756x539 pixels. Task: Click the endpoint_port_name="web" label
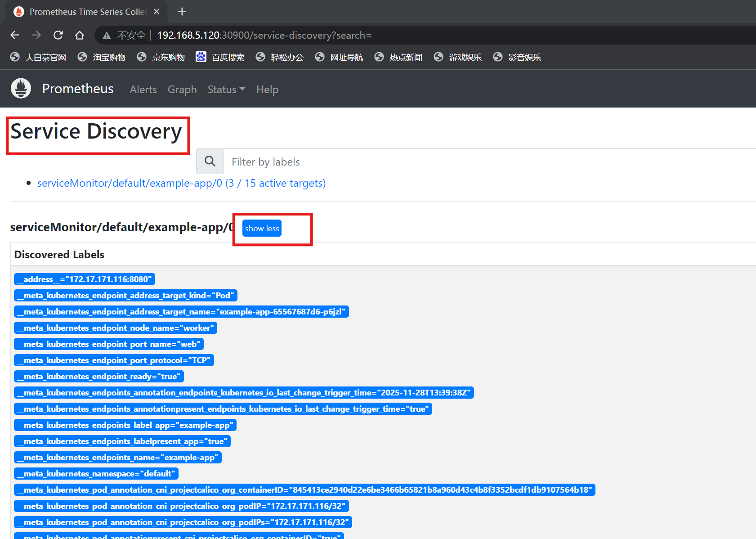109,344
